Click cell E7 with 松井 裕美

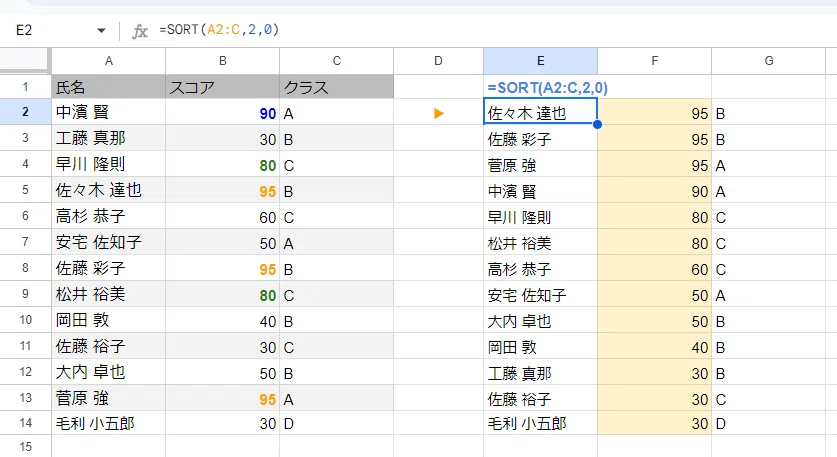(x=540, y=242)
